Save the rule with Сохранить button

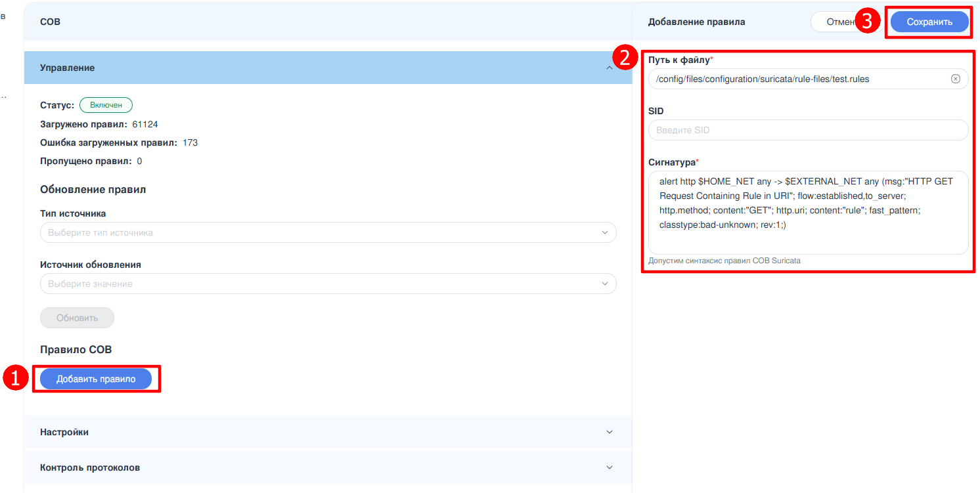929,22
